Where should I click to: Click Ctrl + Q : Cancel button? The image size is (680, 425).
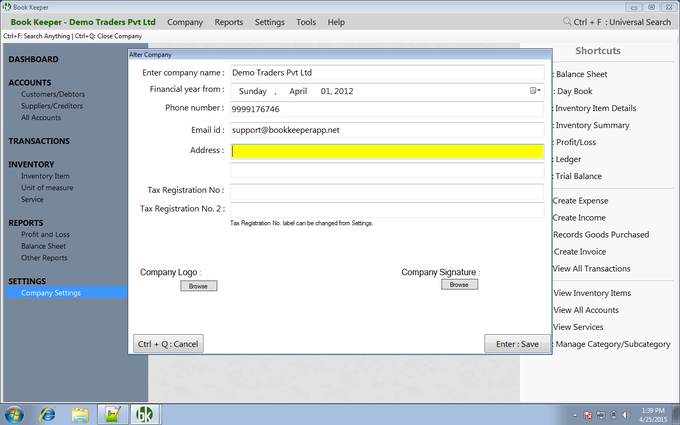click(168, 344)
